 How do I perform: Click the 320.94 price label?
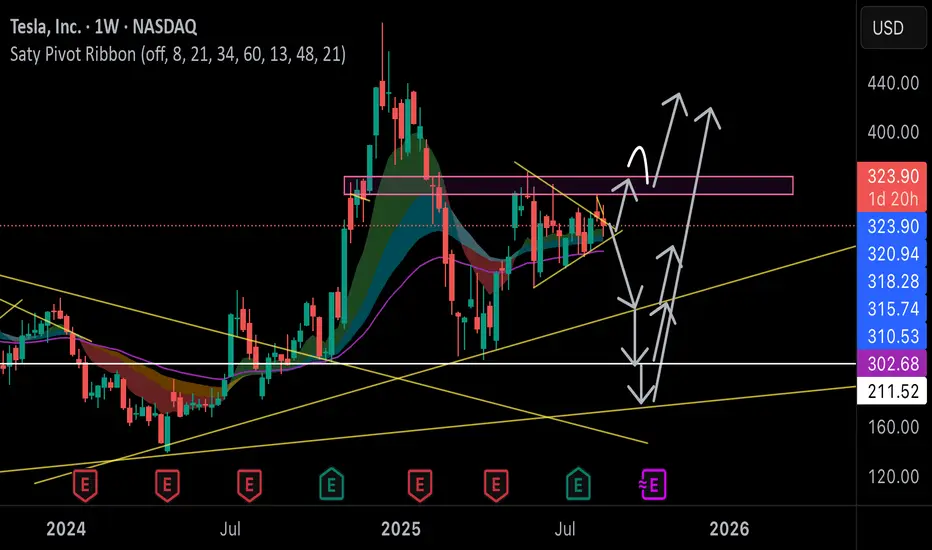click(892, 254)
